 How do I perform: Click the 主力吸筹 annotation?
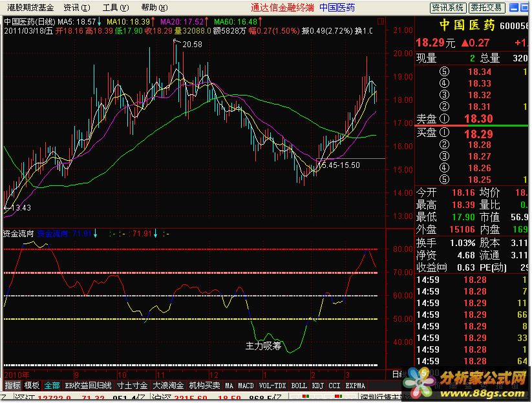263,346
